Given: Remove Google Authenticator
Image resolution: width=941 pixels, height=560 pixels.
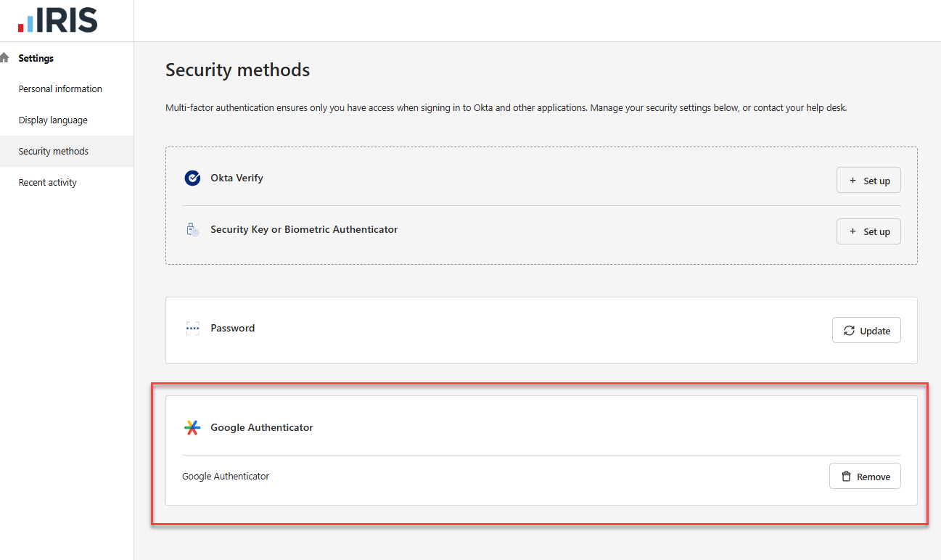Looking at the screenshot, I should (x=865, y=477).
